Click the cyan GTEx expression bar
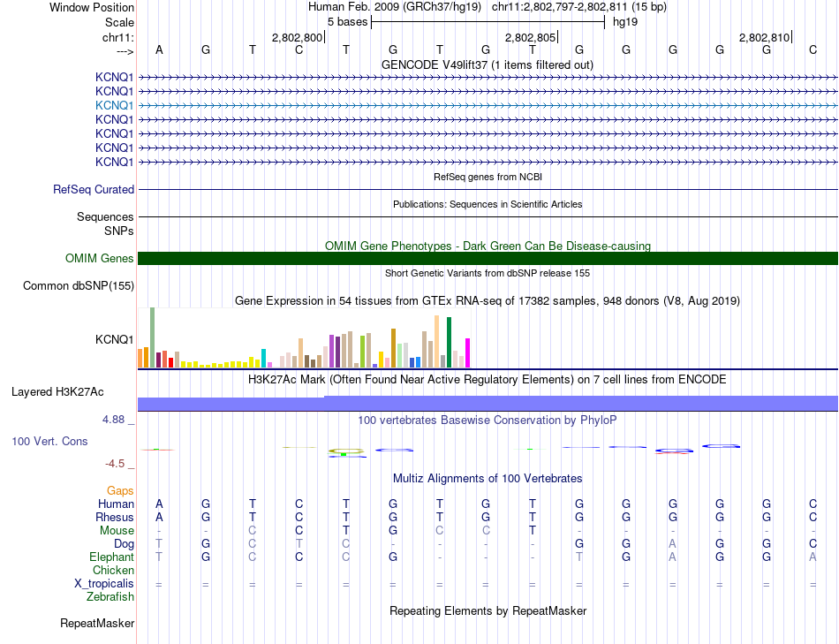The width and height of the screenshot is (839, 644). click(263, 358)
